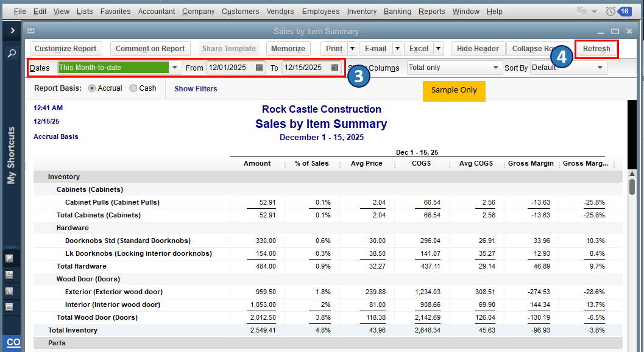Click the Avg Price column header

[366, 163]
